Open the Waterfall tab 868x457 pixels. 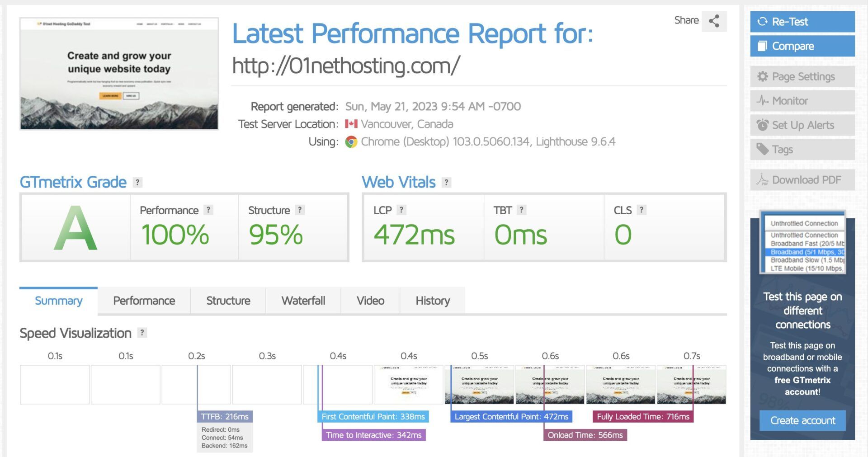pyautogui.click(x=303, y=301)
